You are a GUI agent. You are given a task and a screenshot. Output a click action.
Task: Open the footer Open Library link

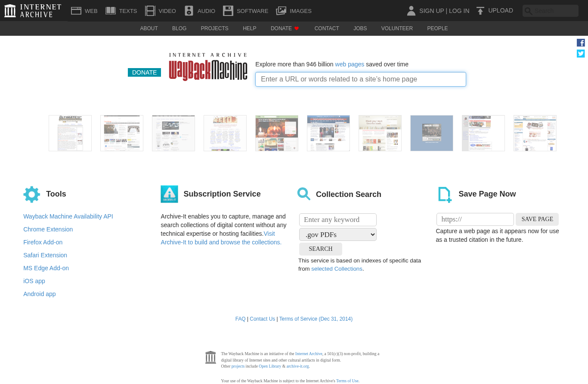(x=270, y=366)
